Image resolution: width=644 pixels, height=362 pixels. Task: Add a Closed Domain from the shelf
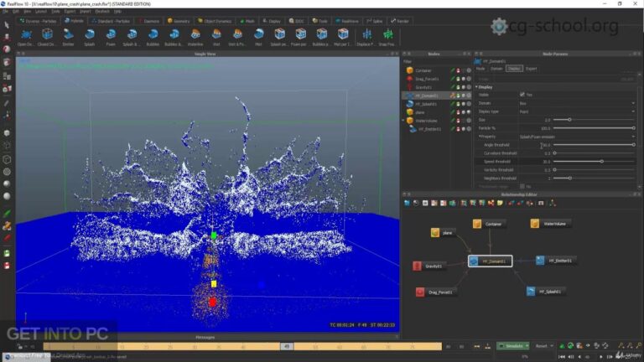pyautogui.click(x=47, y=38)
